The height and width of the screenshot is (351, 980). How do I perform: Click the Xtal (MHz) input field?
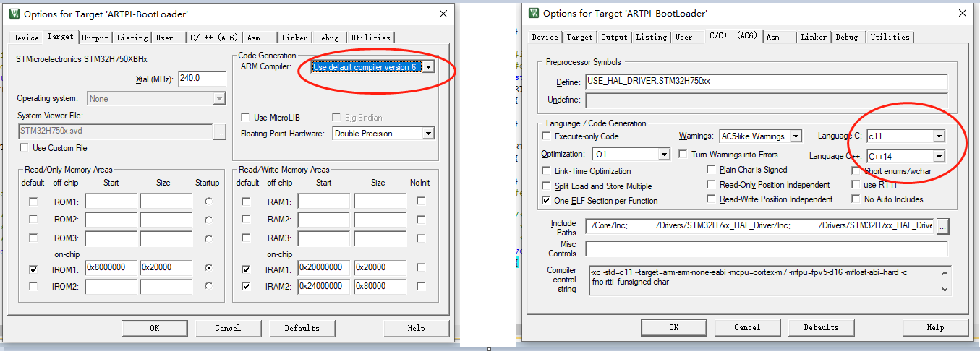click(202, 78)
